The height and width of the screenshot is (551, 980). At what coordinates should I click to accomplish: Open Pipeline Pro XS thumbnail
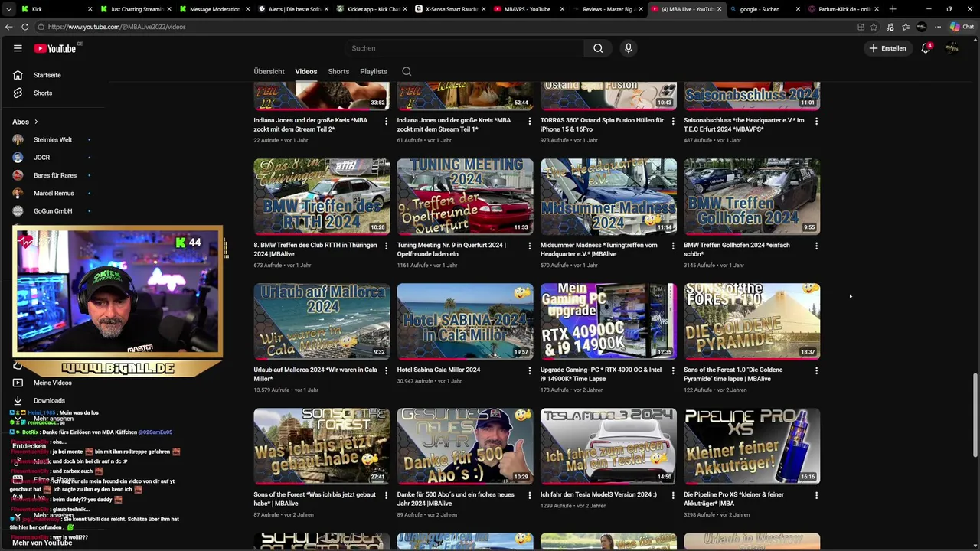[x=752, y=446]
